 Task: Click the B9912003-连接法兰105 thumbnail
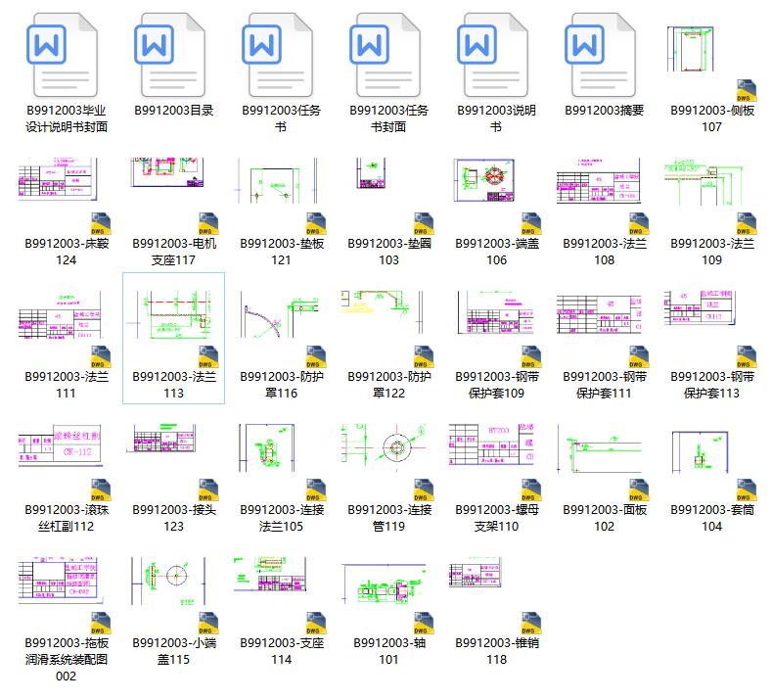(267, 447)
